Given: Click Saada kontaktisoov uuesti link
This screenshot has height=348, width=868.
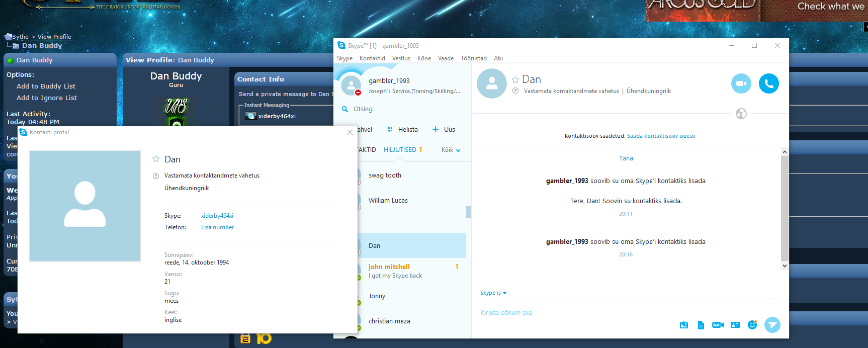Looking at the screenshot, I should tap(661, 136).
